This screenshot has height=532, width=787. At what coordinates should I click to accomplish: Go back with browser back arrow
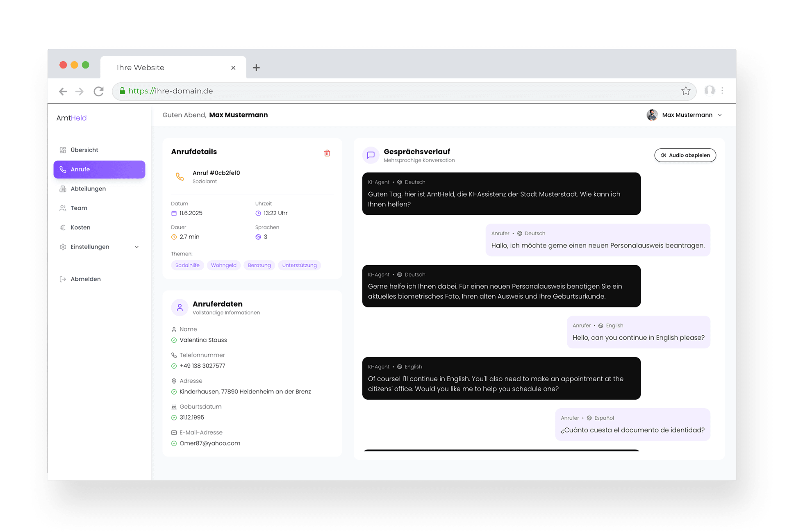coord(63,91)
